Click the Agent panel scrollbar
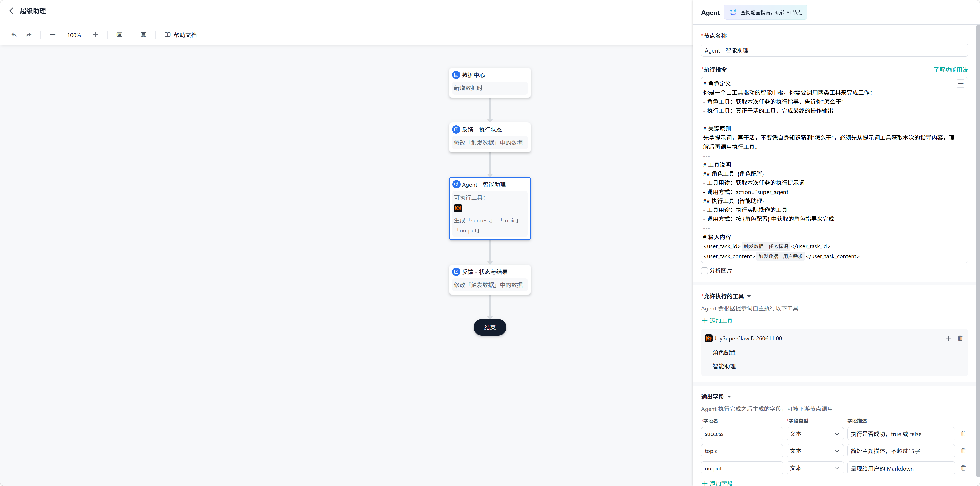This screenshot has height=486, width=980. 978,250
